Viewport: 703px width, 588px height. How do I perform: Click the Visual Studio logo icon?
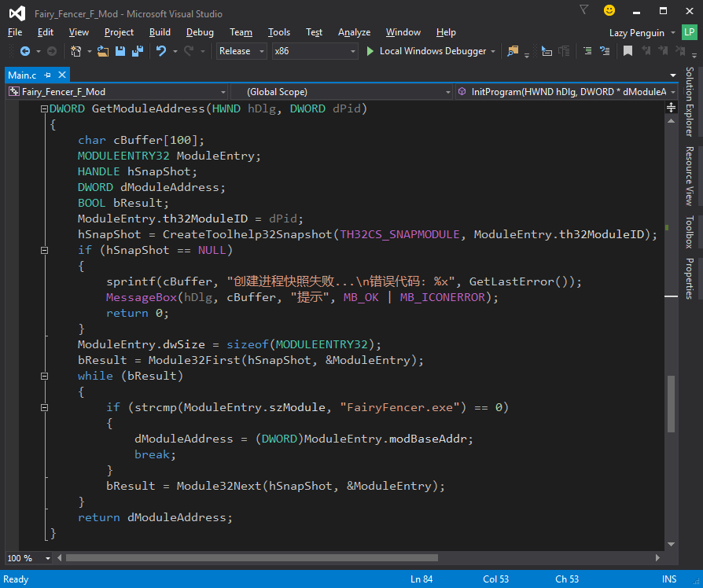(x=17, y=13)
